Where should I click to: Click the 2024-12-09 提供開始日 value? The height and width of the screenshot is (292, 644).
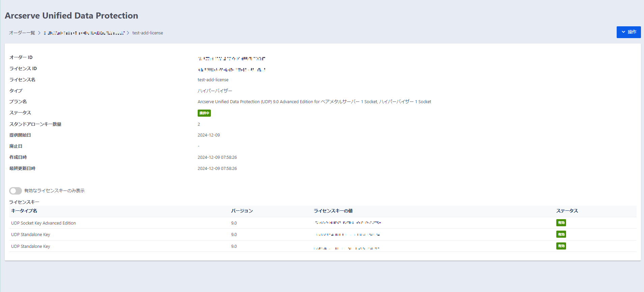pyautogui.click(x=209, y=135)
